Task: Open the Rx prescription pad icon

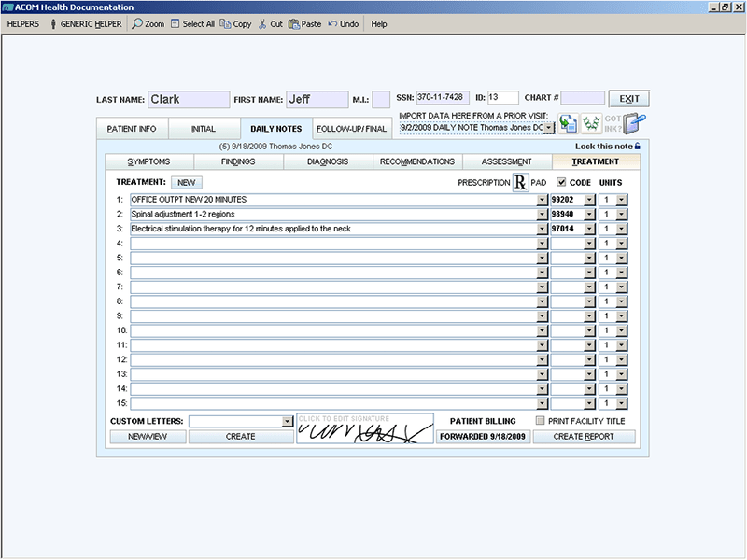Action: click(x=520, y=182)
